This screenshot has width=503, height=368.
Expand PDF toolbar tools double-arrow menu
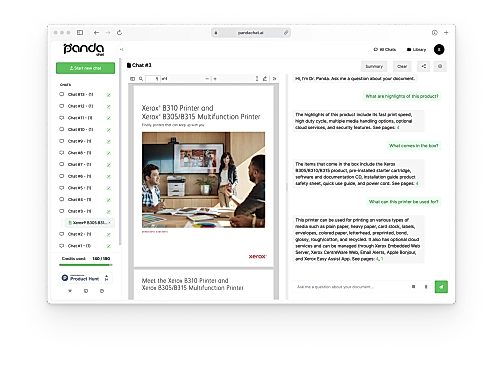(x=274, y=79)
